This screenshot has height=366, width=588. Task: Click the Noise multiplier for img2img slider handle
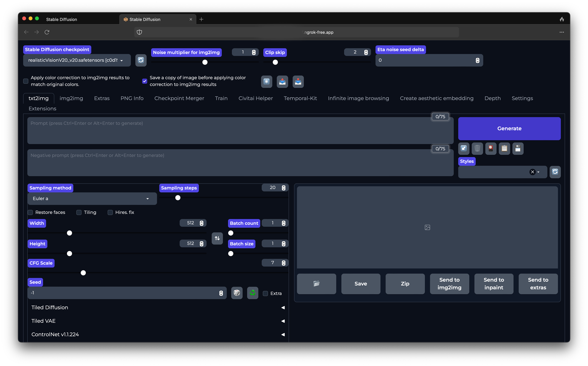205,62
